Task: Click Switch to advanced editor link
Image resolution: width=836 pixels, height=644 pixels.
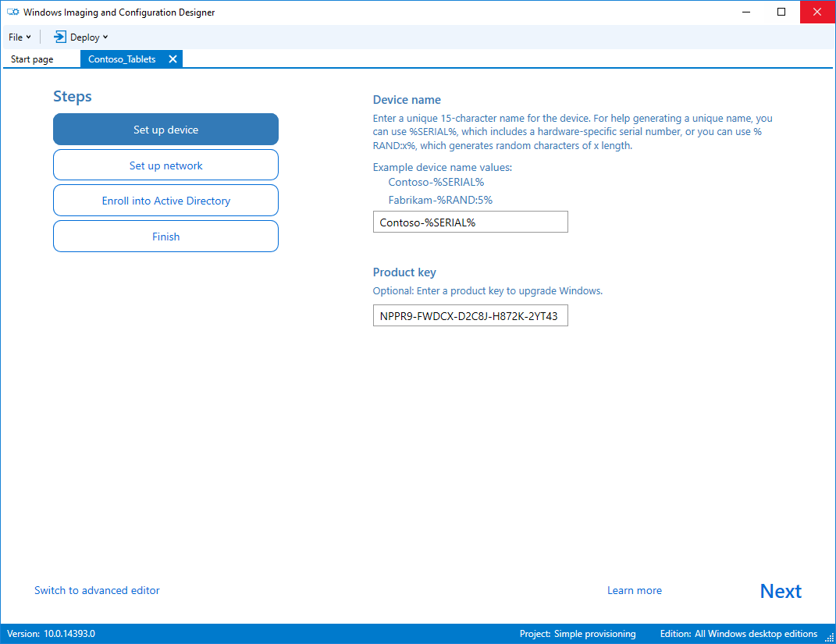Action: (x=97, y=590)
